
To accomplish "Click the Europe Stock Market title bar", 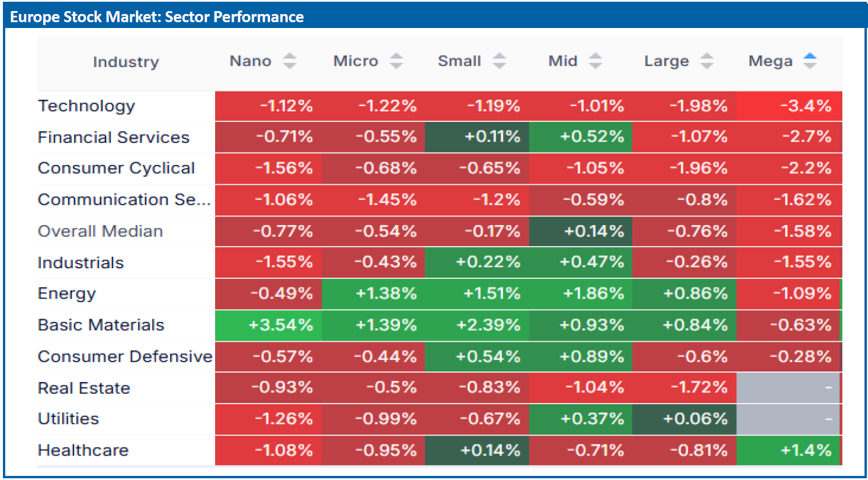I will (434, 16).
